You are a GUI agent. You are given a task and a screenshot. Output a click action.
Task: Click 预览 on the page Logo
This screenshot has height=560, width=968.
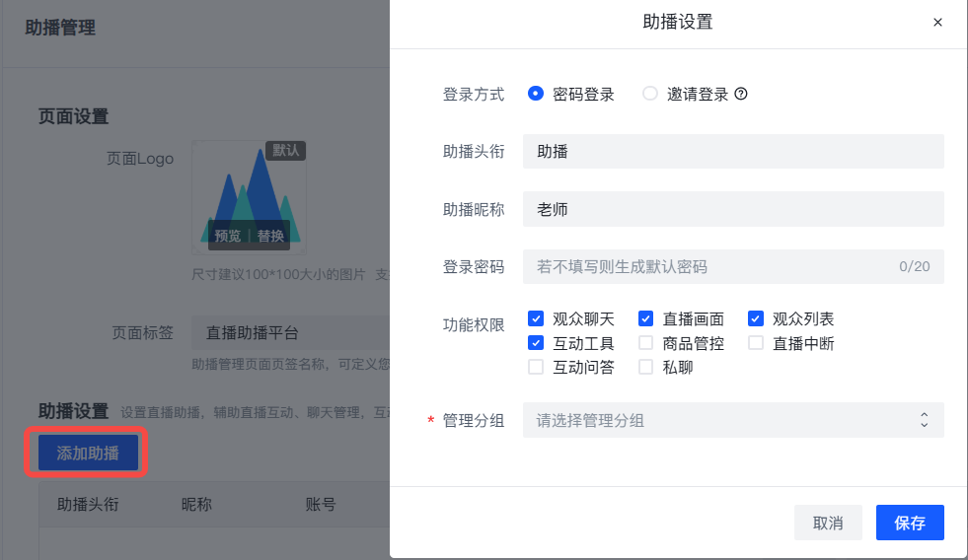click(x=227, y=236)
